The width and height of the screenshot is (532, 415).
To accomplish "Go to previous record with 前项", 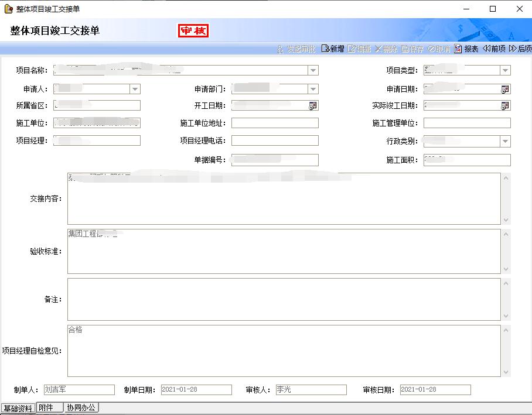I will click(x=494, y=49).
